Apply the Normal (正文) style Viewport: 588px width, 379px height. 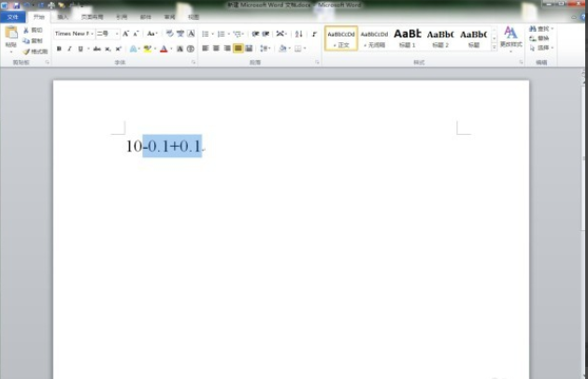[x=341, y=38]
